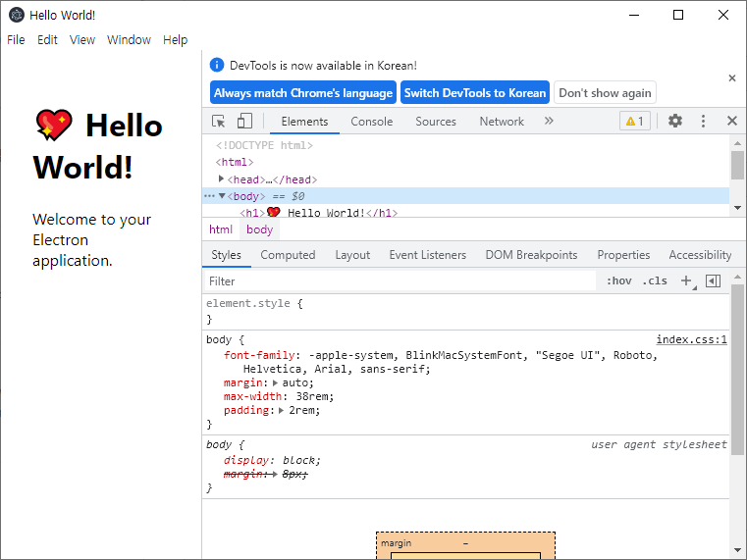Screen dimensions: 747x560
Task: Open the Help menu
Action: (175, 40)
